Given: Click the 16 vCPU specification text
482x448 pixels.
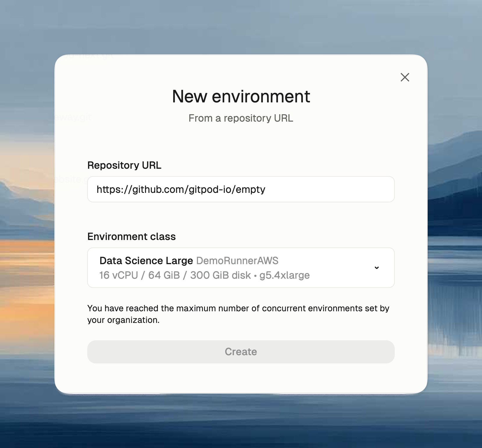Looking at the screenshot, I should tap(118, 275).
